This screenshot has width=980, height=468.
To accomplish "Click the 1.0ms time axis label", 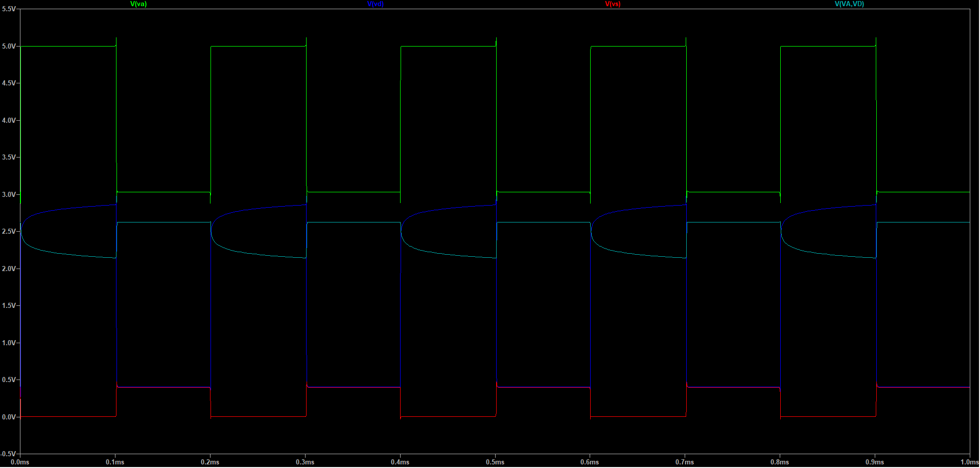I will [970, 462].
